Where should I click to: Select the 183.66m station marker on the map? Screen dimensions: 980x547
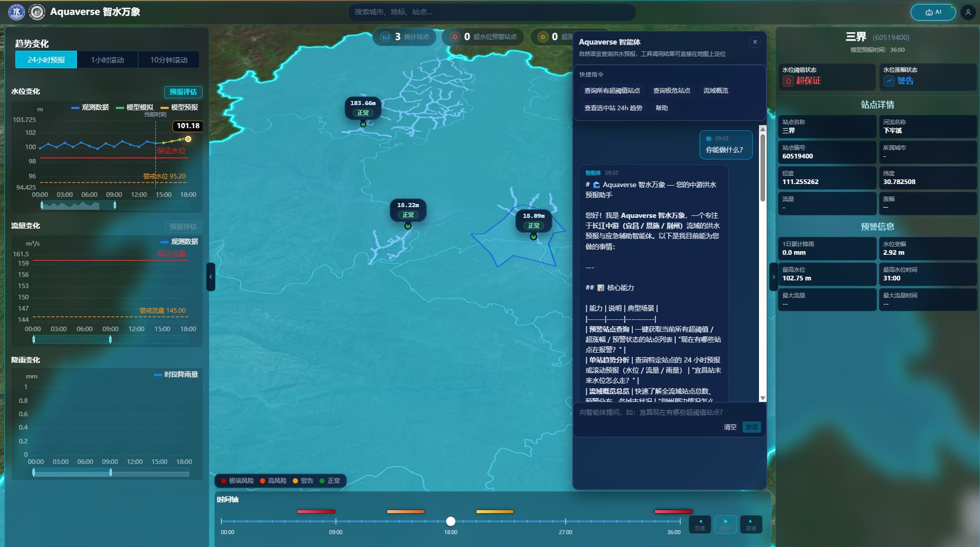click(363, 108)
